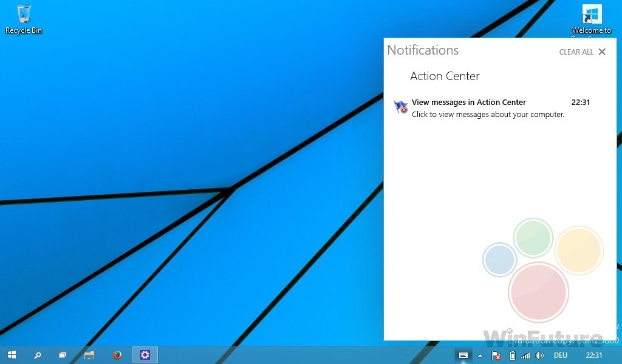Open Search from the taskbar magnifier
This screenshot has width=622, height=364.
click(x=37, y=355)
